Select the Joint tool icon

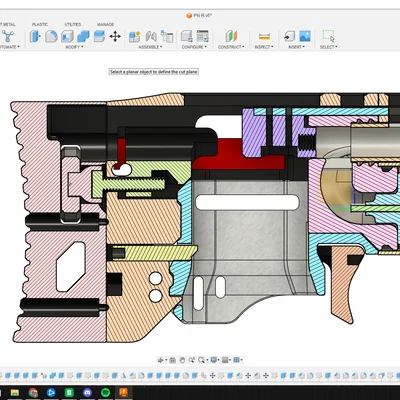[151, 36]
